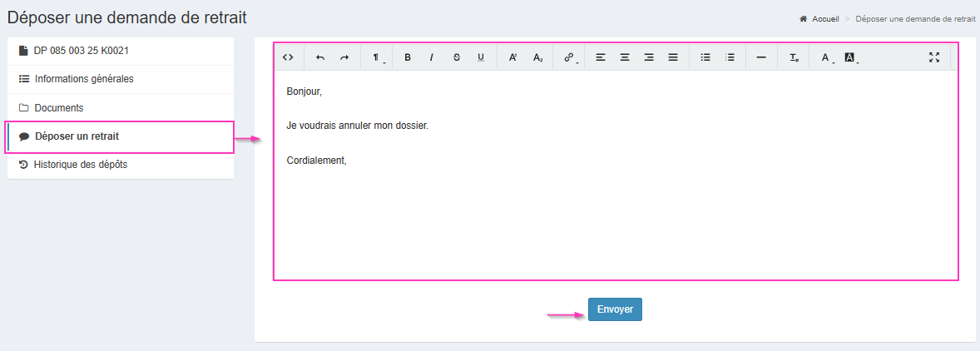The height and width of the screenshot is (351, 980).
Task: Undo the last edit
Action: (320, 57)
